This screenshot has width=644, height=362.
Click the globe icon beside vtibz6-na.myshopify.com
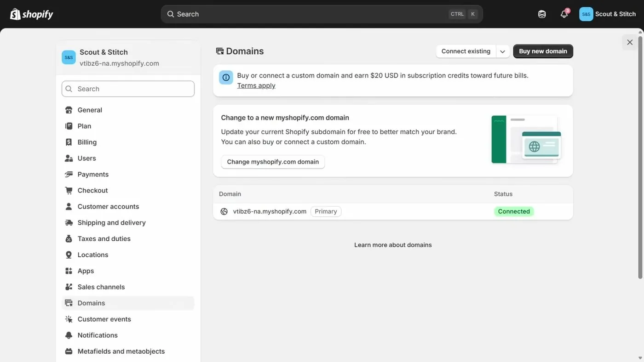tap(224, 212)
